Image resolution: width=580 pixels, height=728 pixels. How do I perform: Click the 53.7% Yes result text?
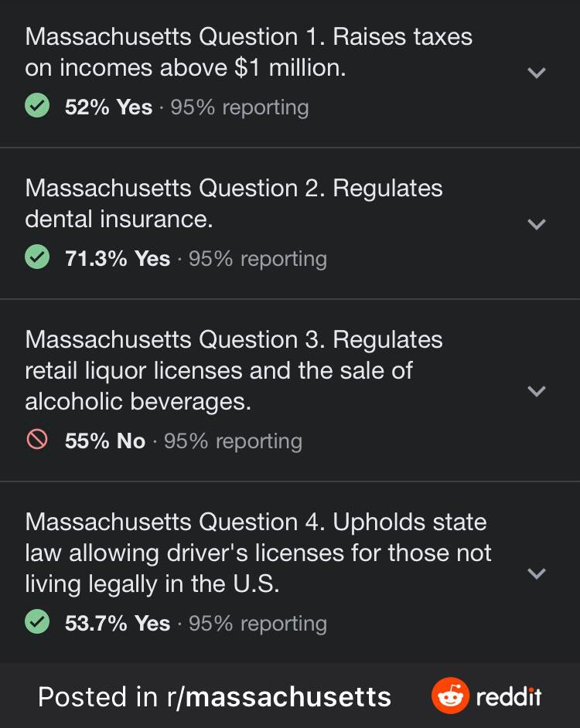tap(118, 624)
